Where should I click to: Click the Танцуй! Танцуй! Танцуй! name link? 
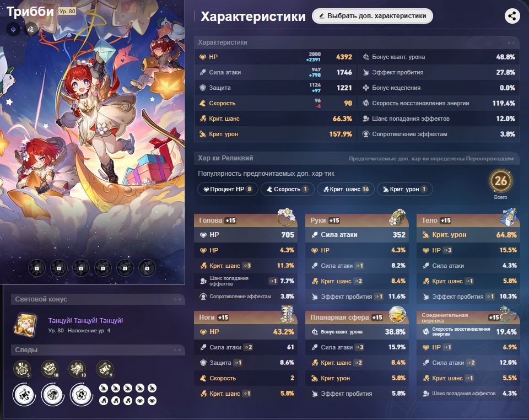86,320
